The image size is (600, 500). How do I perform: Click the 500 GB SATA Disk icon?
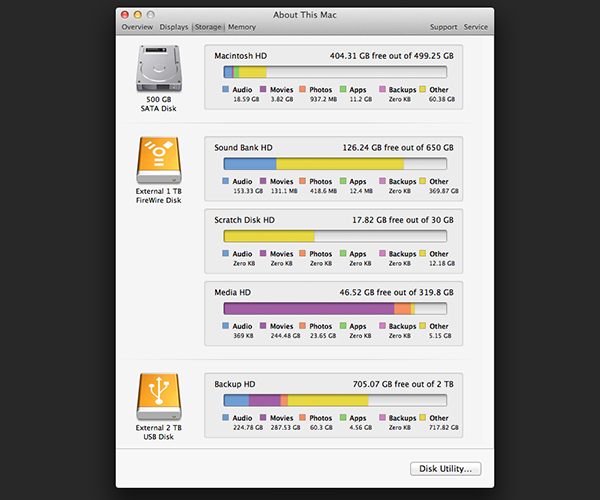coord(159,68)
